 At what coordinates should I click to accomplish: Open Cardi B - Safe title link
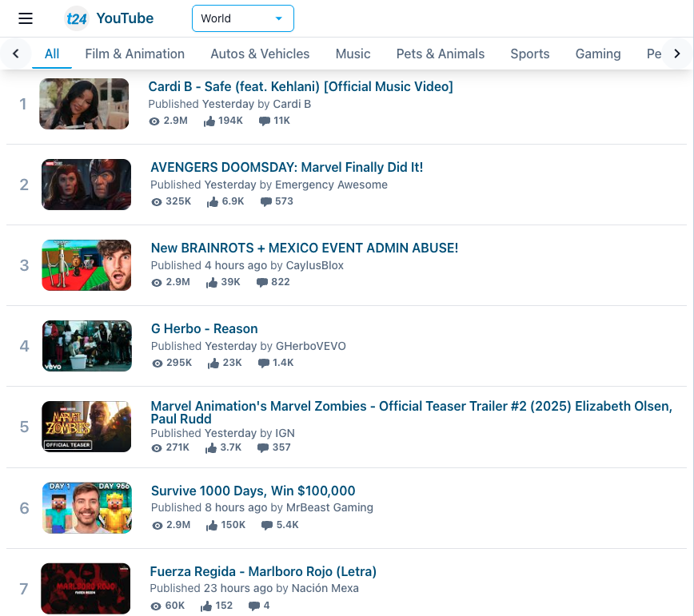pos(301,86)
